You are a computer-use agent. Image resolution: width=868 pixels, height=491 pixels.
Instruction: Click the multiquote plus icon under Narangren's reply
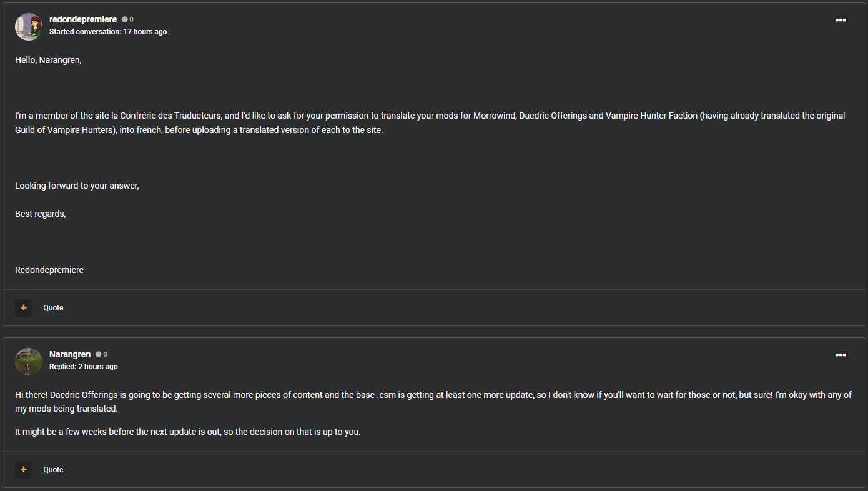point(24,470)
